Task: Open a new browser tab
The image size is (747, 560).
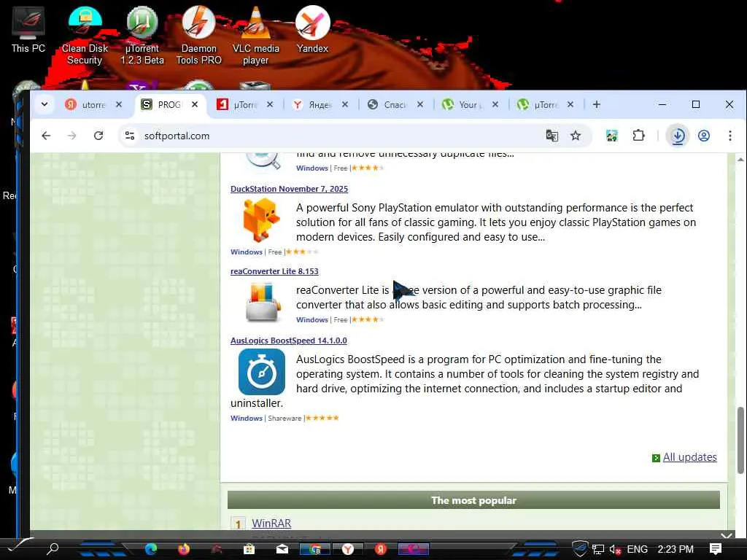Action: pyautogui.click(x=597, y=104)
